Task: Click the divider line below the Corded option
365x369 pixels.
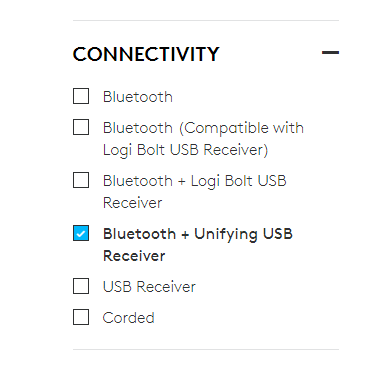Action: (206, 350)
